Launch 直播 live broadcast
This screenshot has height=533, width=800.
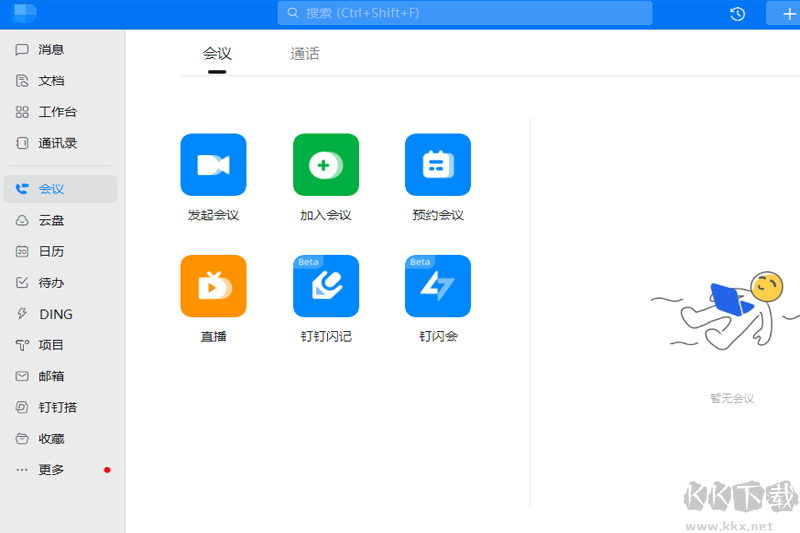pos(213,286)
